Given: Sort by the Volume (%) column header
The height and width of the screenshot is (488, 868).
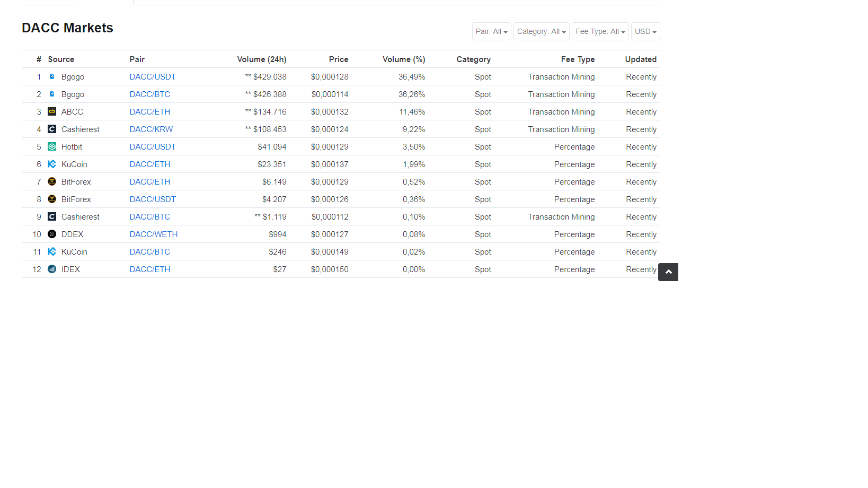Looking at the screenshot, I should [404, 59].
